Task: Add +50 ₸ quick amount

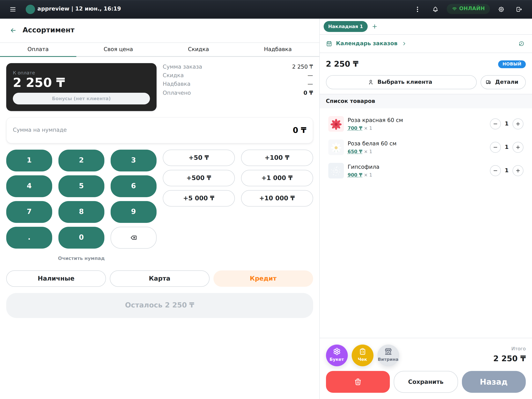Action: tap(199, 158)
